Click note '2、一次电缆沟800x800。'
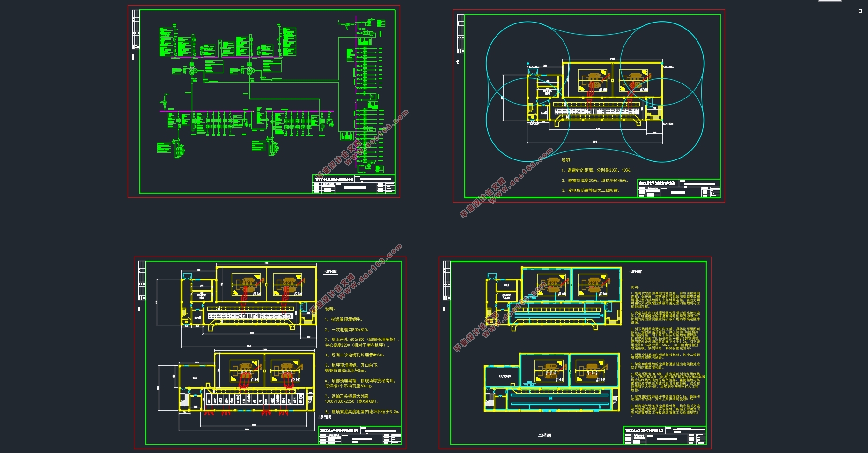 click(347, 330)
